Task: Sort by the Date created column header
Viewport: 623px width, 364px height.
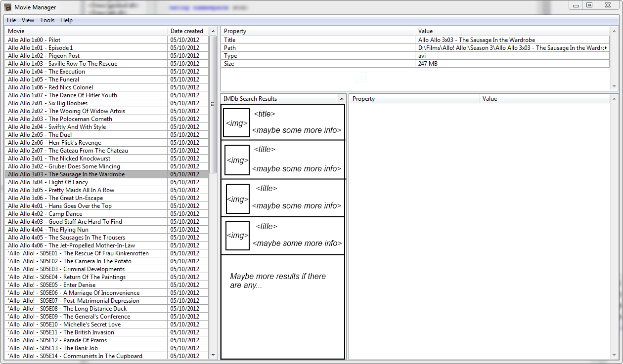Action: coord(187,31)
